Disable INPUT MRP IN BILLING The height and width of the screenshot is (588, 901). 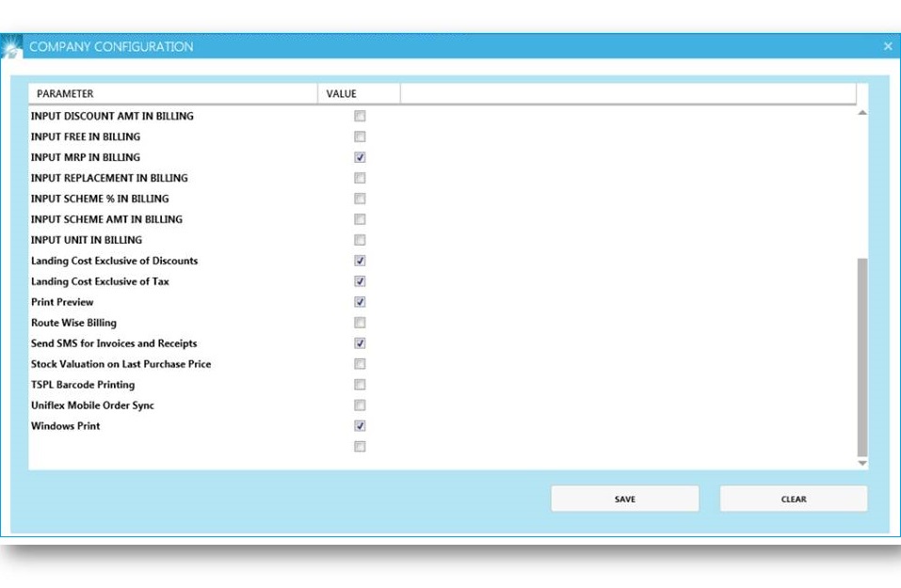coord(358,157)
